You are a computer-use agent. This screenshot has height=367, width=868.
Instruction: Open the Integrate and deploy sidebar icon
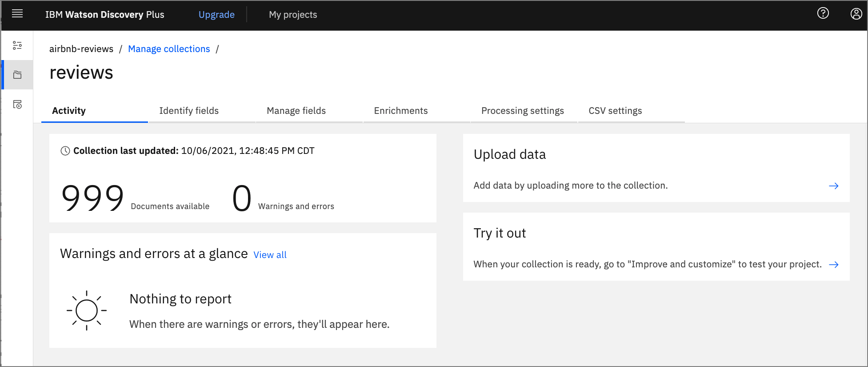coord(17,105)
